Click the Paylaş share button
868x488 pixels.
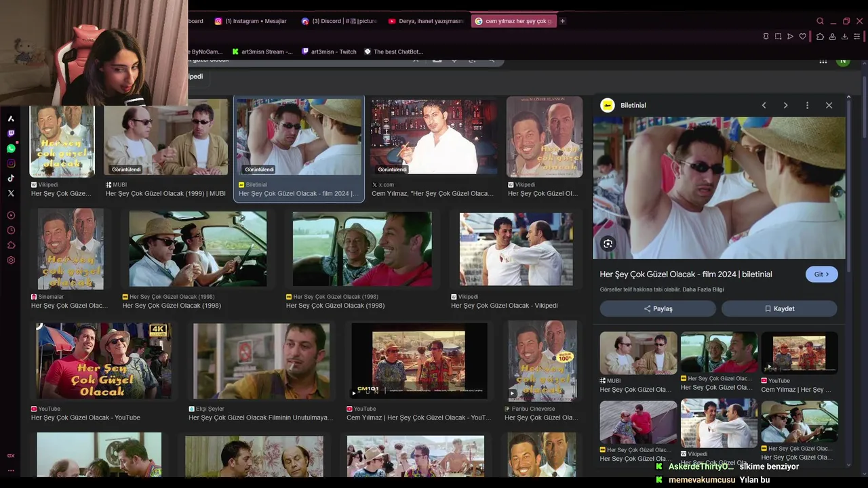tap(658, 308)
